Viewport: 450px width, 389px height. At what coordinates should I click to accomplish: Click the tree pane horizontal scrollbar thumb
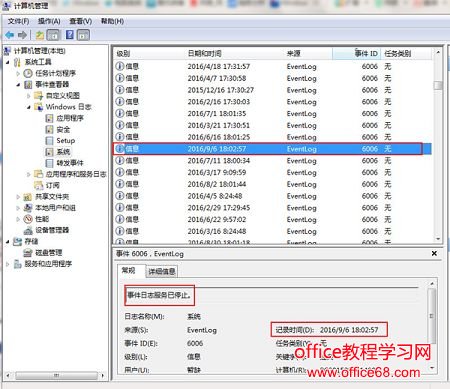pyautogui.click(x=57, y=376)
